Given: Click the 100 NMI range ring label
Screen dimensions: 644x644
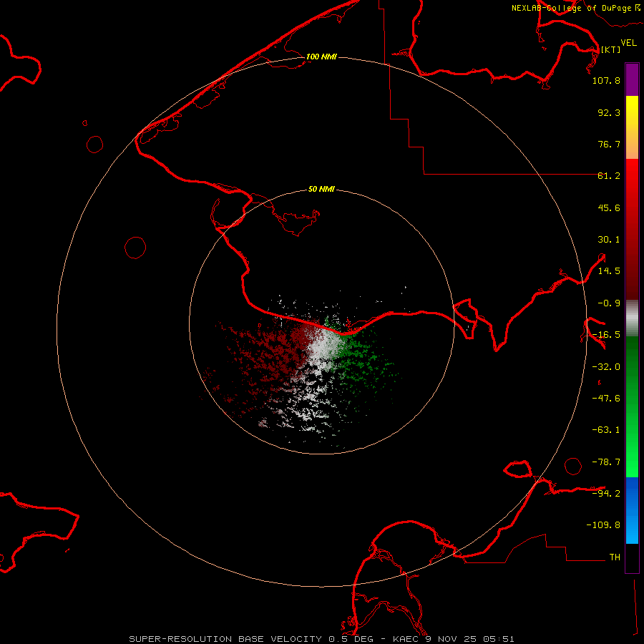Looking at the screenshot, I should pyautogui.click(x=321, y=57).
